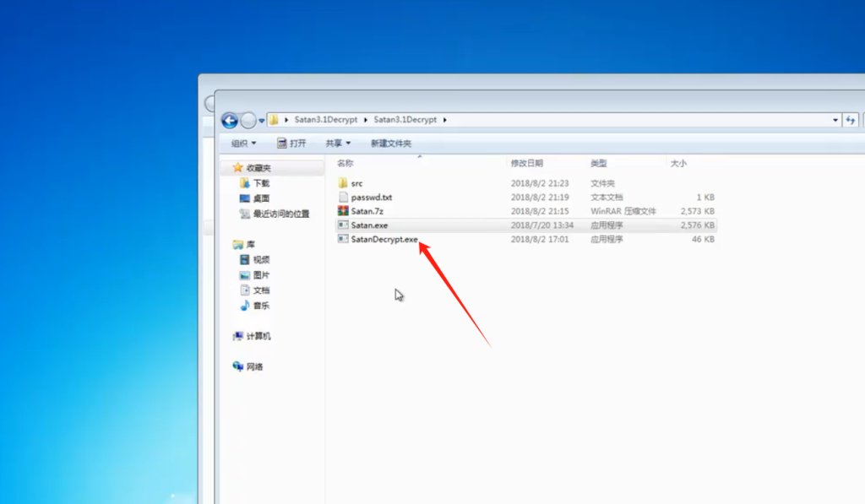The height and width of the screenshot is (504, 865).
Task: Click the recent places icon
Action: tap(244, 214)
